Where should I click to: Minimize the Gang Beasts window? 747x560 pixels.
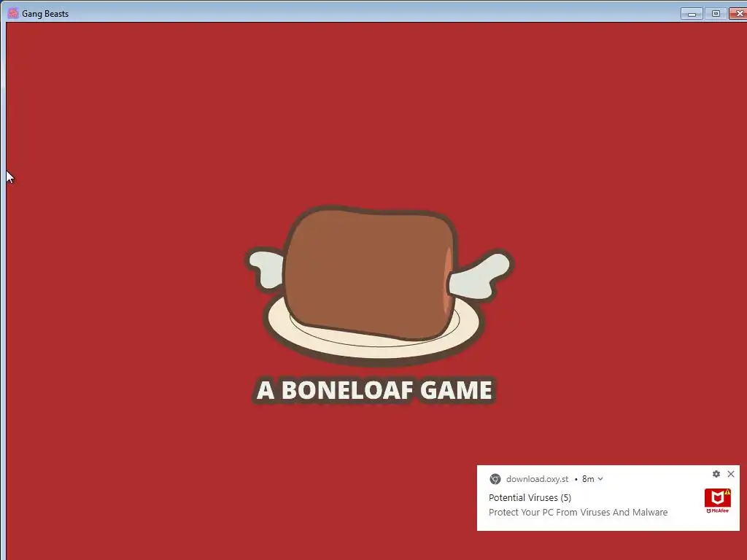pyautogui.click(x=692, y=14)
